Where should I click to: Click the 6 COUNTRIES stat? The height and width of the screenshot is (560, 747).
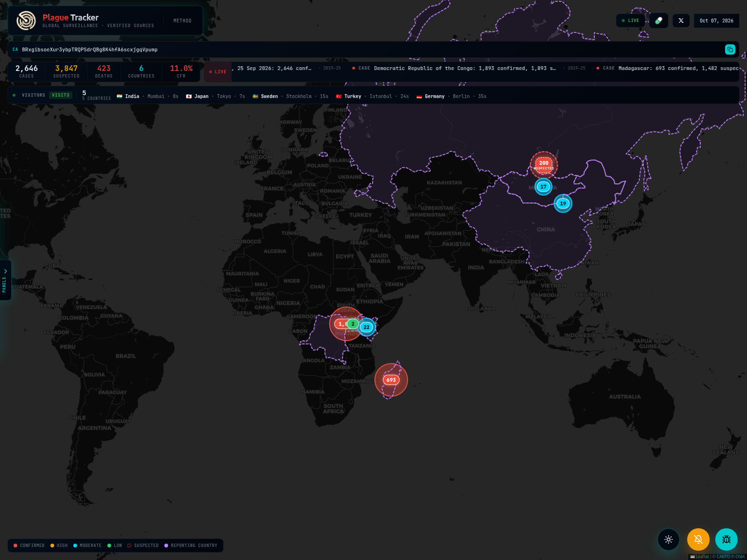pos(141,71)
